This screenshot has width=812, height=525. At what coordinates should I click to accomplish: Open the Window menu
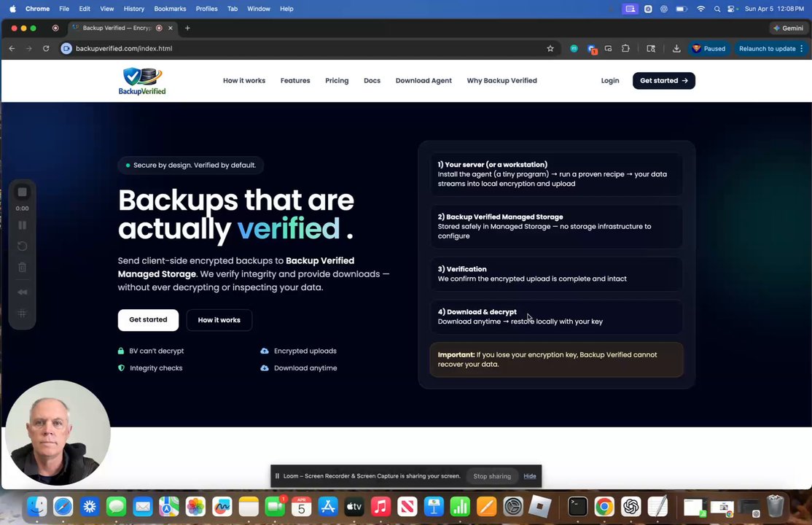[259, 9]
